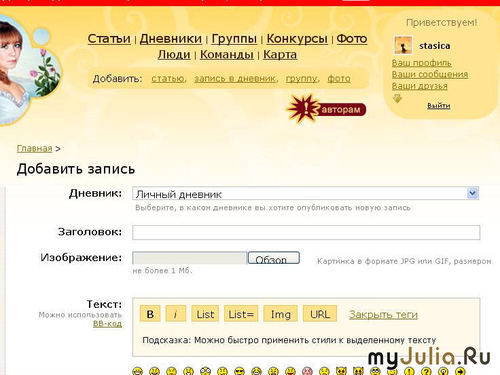Open the Конкурсы menu item
500x375 pixels.
[297, 38]
